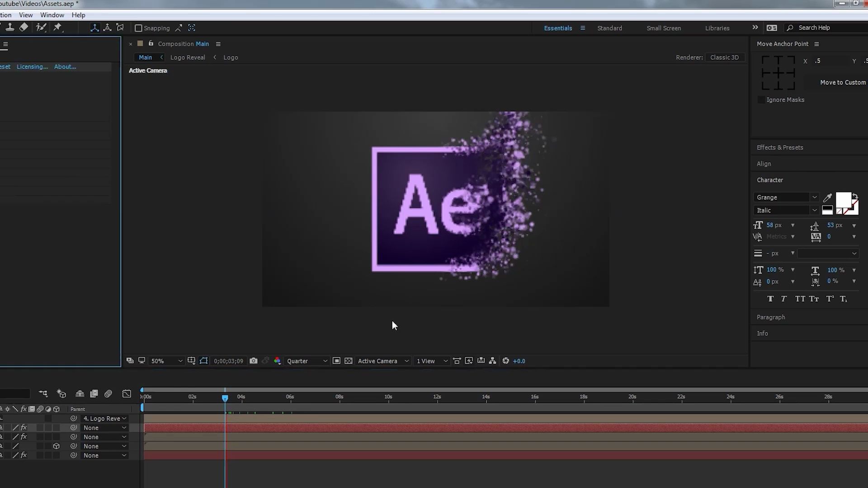Toggle Small Caps text style

click(x=814, y=299)
